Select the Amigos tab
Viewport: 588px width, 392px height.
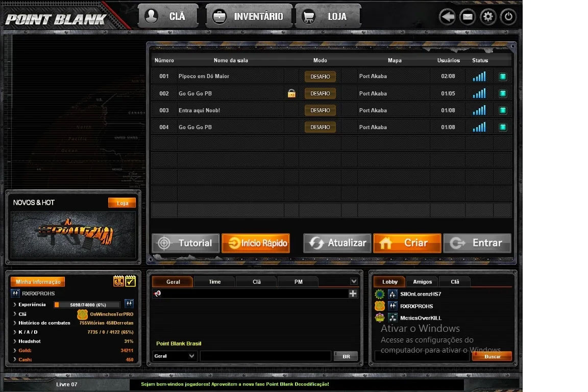(422, 282)
